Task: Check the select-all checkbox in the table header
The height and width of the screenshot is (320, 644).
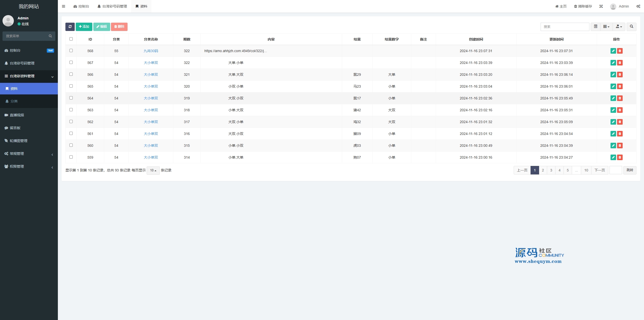Action: pyautogui.click(x=71, y=39)
